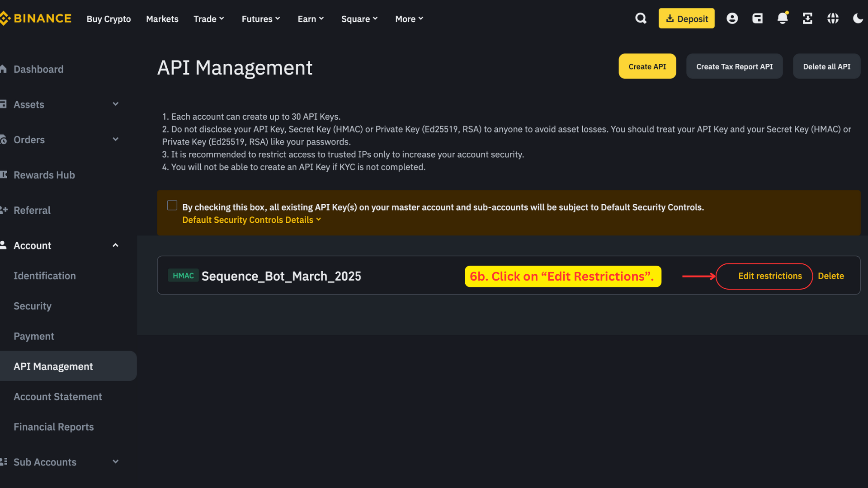868x488 pixels.
Task: Open the Earn dropdown menu
Action: point(311,19)
